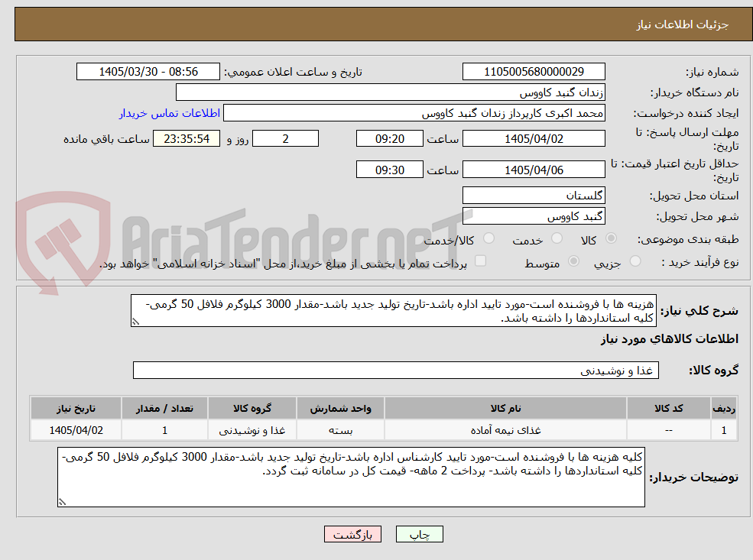Select the جزیی purchase type radio

[635, 261]
